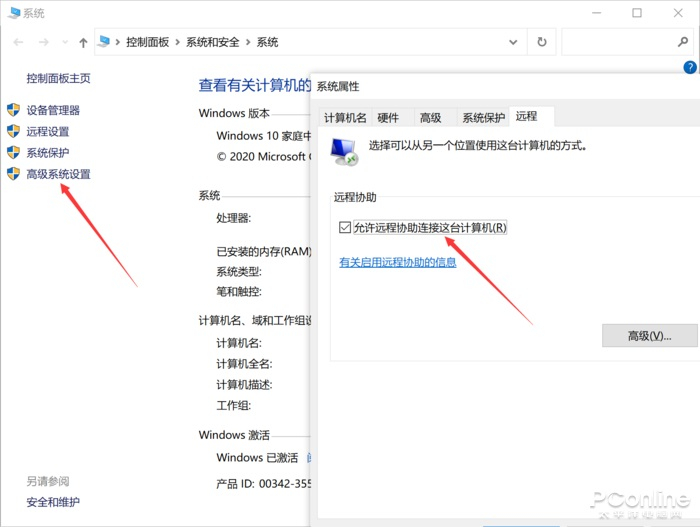Open 有关启用远程协助的信息 link
Screen dimensions: 700x527
point(397,262)
